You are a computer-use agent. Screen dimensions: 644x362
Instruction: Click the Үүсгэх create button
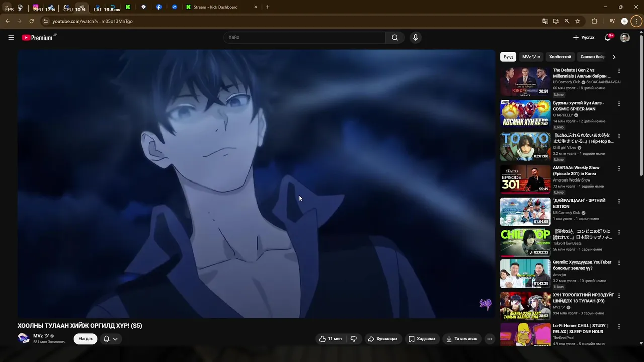pyautogui.click(x=584, y=37)
